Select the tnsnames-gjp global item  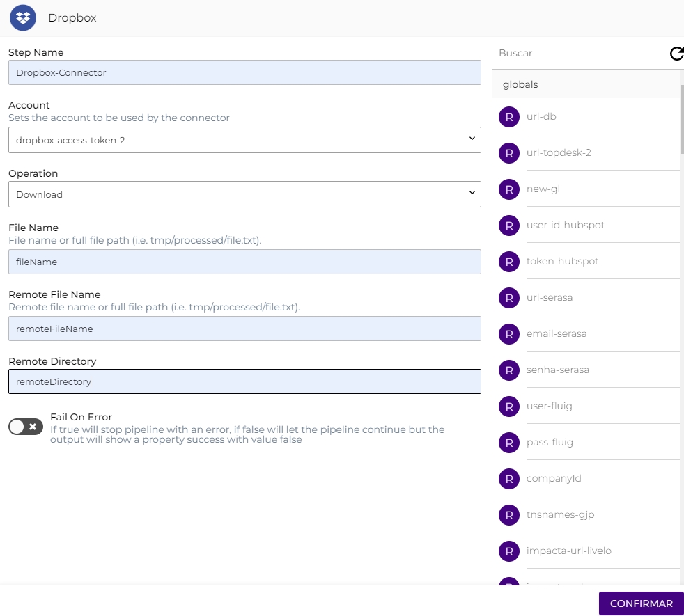pos(560,514)
